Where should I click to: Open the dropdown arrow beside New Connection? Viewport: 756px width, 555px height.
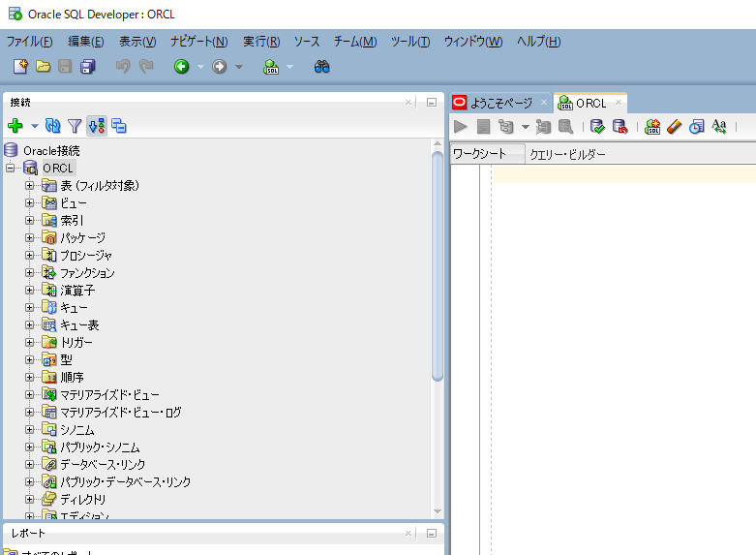(34, 126)
